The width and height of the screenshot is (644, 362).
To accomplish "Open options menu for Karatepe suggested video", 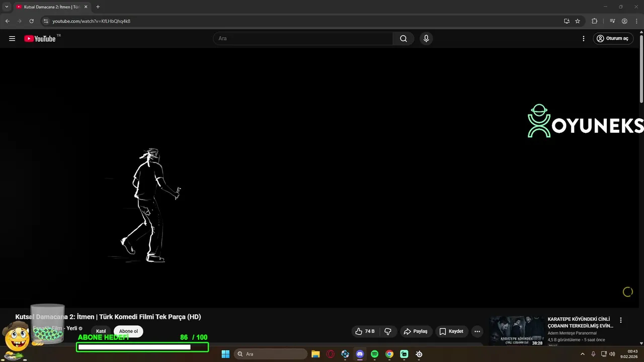I will (x=621, y=320).
